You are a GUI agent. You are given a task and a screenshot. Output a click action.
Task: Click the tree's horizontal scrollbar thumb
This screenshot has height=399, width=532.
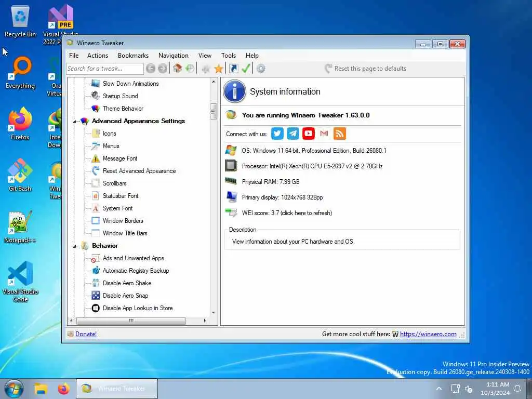tap(131, 320)
